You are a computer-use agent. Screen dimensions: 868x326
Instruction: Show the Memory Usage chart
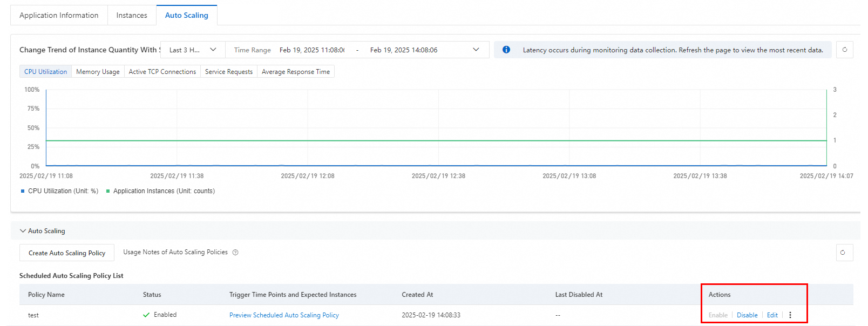point(98,72)
